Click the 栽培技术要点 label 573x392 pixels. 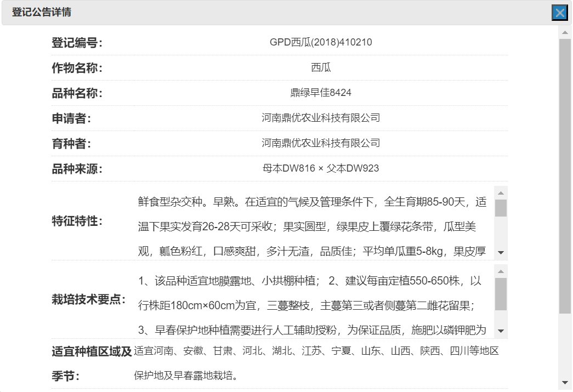(89, 299)
